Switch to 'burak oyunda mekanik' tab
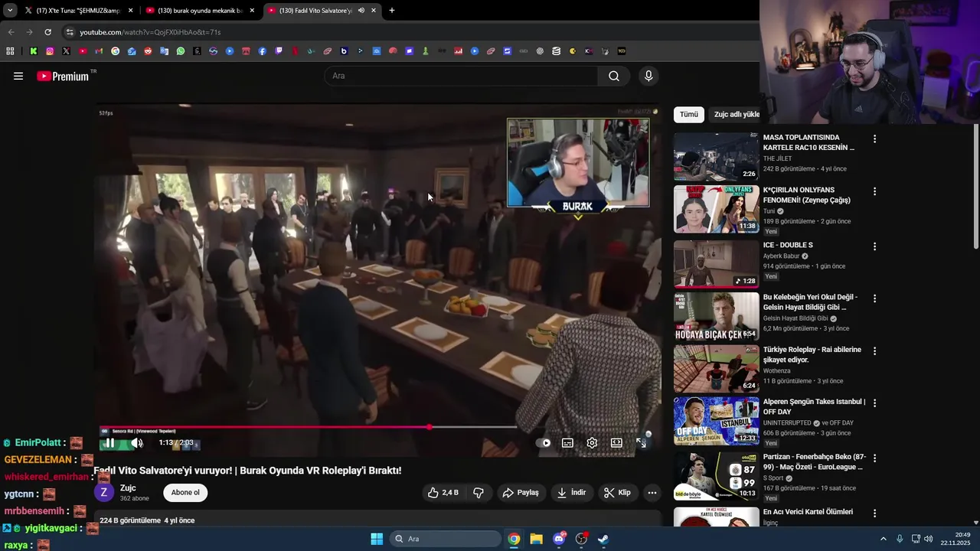 coord(199,11)
